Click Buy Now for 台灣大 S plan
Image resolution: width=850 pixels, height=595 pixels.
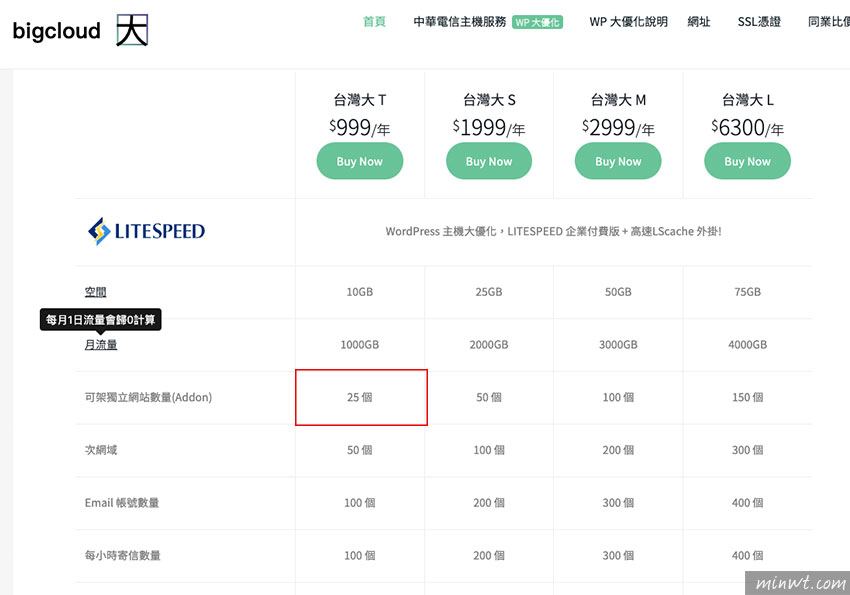pos(489,161)
